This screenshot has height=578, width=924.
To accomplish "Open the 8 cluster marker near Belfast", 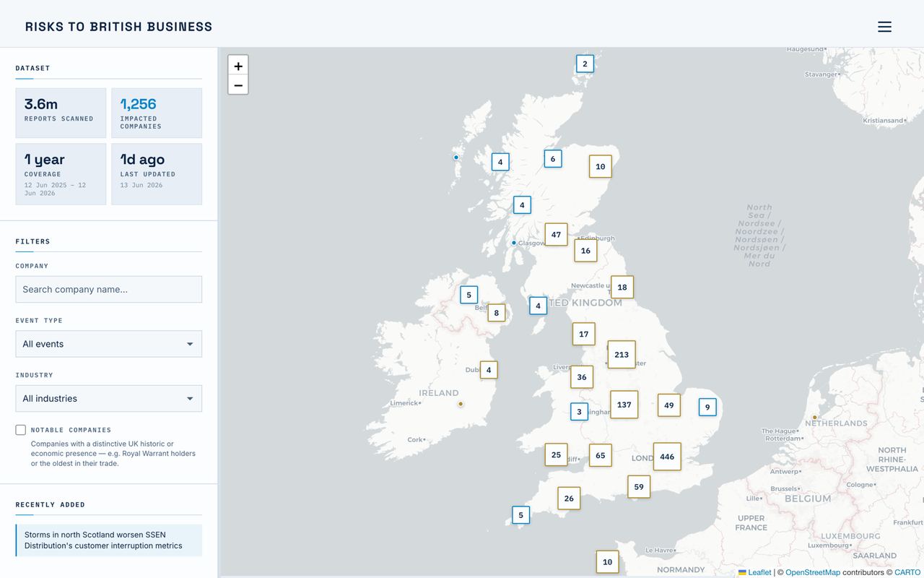I will click(497, 313).
